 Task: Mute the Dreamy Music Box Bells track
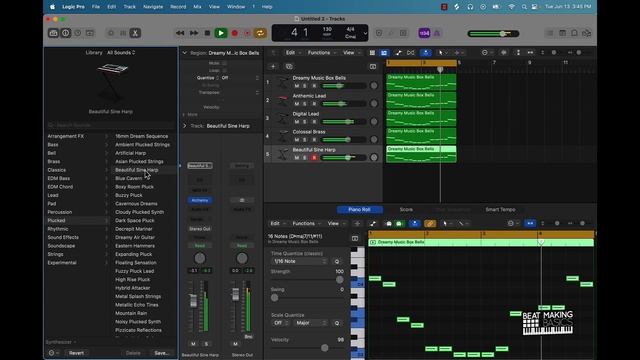pyautogui.click(x=297, y=86)
